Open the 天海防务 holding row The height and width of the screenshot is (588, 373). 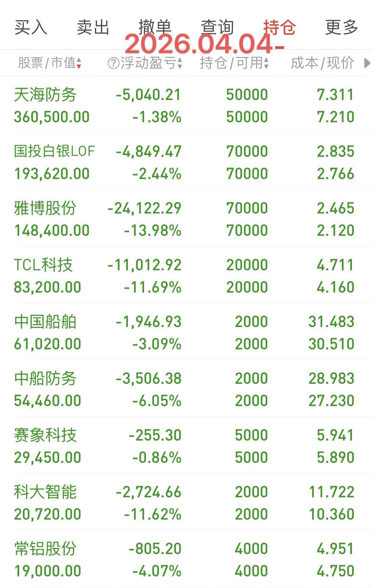click(186, 105)
